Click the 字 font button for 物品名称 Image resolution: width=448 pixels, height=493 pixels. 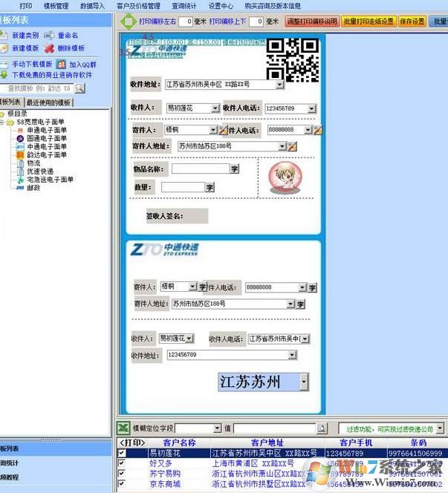tap(234, 169)
